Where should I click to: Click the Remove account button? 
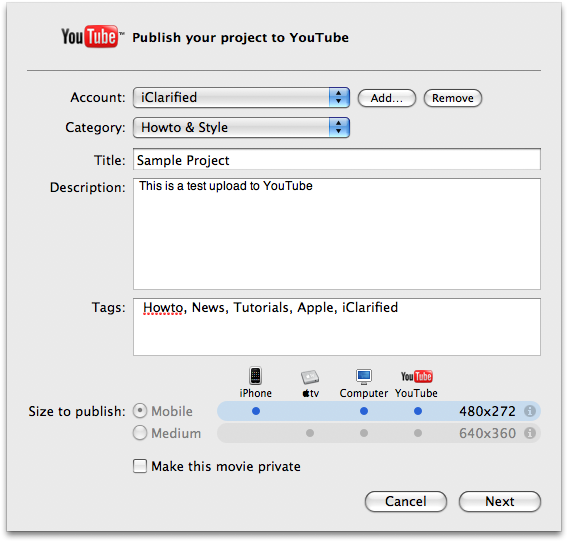(x=453, y=98)
